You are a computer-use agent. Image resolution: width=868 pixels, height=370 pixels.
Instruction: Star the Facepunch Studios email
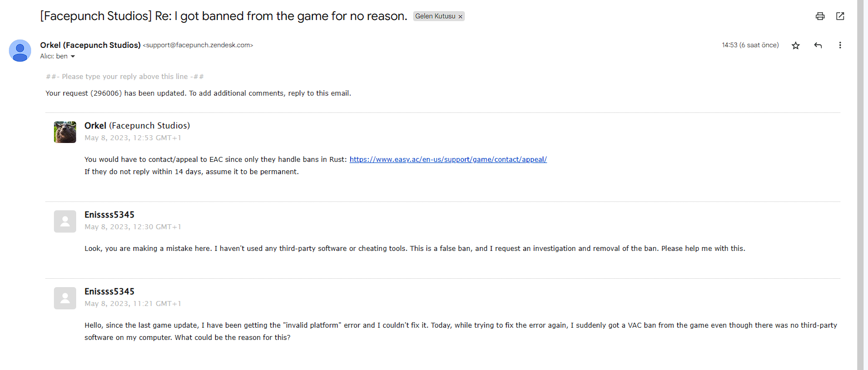[x=796, y=46]
